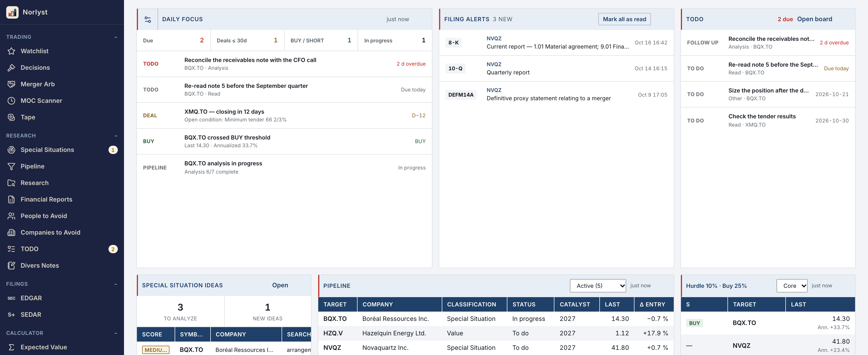The width and height of the screenshot is (868, 355).
Task: Click the DEFM14A filing badge
Action: 461,95
